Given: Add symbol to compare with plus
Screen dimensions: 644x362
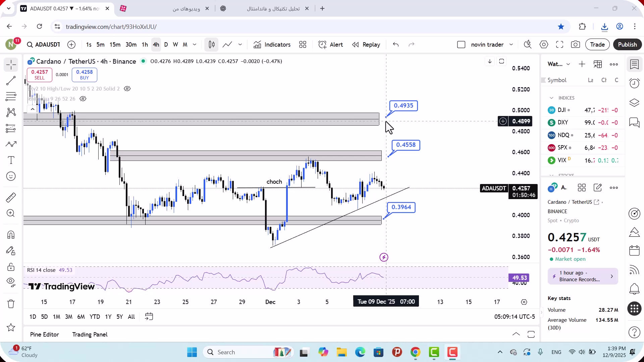Looking at the screenshot, I should (x=71, y=45).
